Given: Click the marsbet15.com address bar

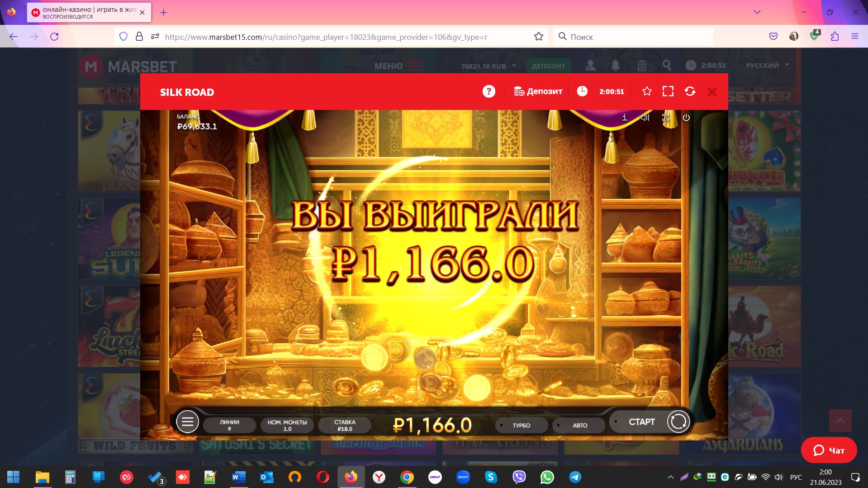Looking at the screenshot, I should point(326,37).
